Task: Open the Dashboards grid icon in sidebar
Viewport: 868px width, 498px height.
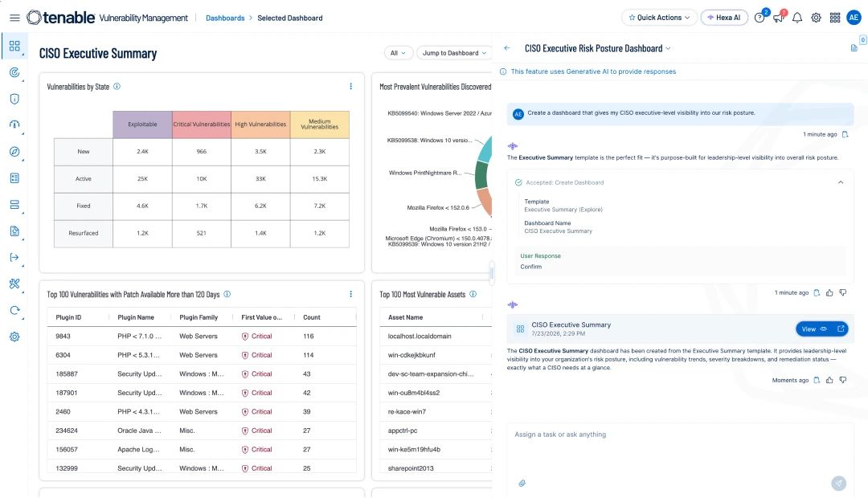Action: (x=14, y=46)
